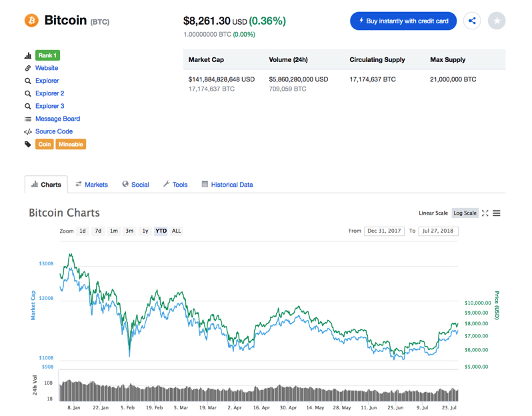This screenshot has width=532, height=416.
Task: Click the Market Cap axis label
Action: tap(33, 305)
